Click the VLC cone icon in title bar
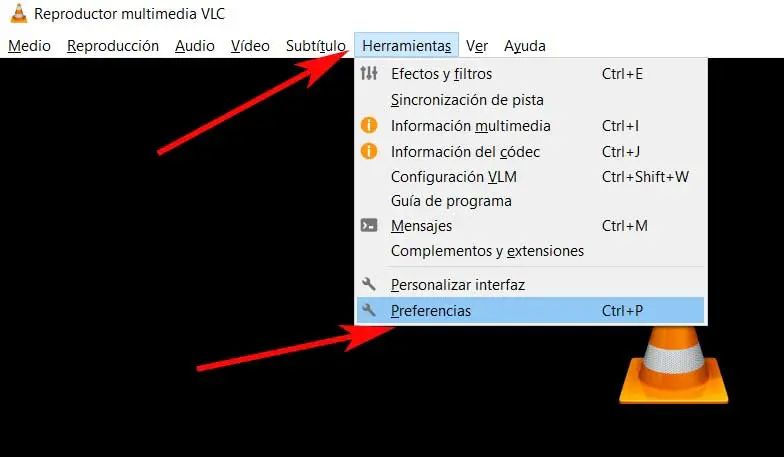The height and width of the screenshot is (457, 784). (x=18, y=14)
